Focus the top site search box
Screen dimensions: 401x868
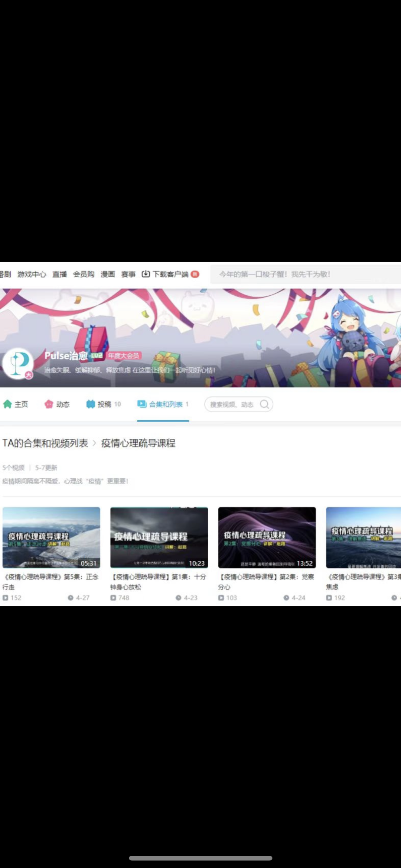pos(304,274)
